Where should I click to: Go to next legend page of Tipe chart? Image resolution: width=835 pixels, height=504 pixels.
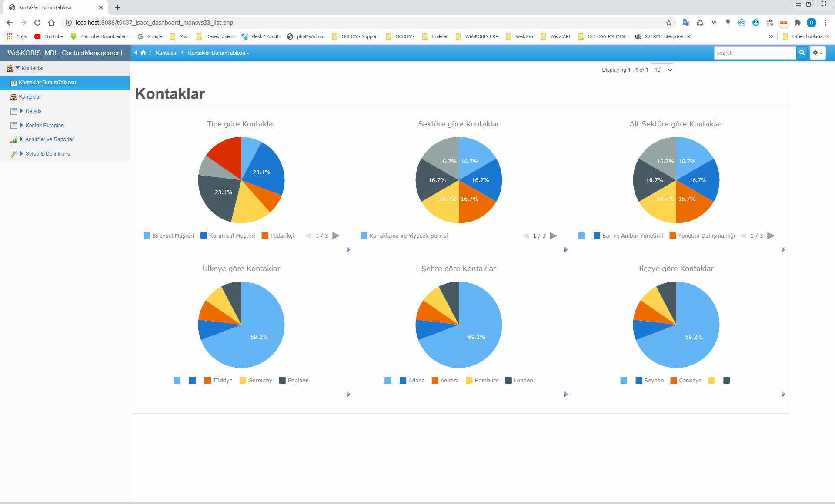[x=336, y=235]
